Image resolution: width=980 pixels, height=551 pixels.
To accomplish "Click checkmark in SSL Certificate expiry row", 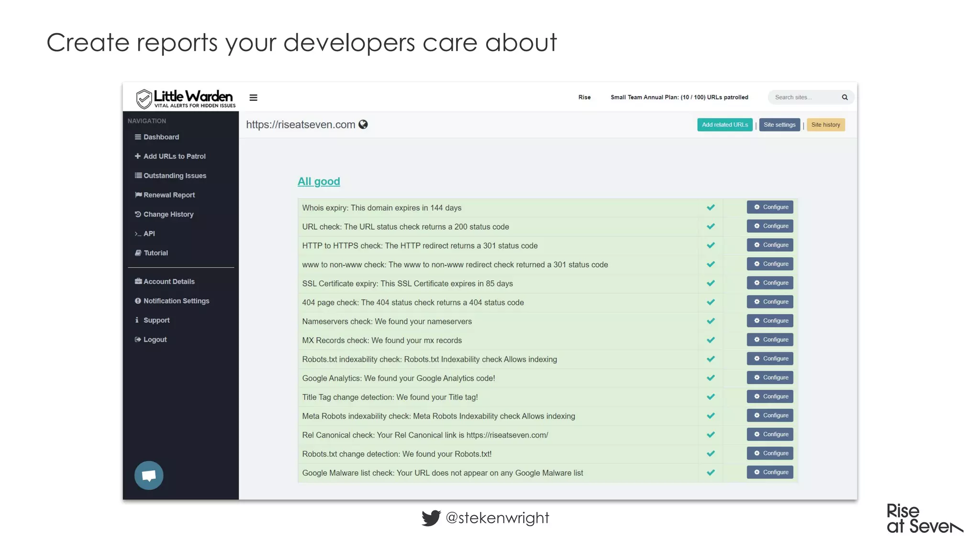I will 711,283.
